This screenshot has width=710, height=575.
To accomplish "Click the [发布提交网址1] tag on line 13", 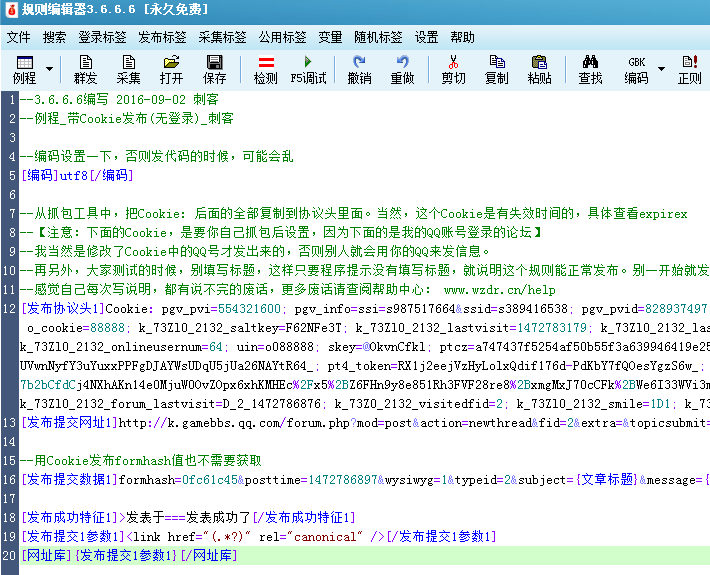I will [69, 422].
